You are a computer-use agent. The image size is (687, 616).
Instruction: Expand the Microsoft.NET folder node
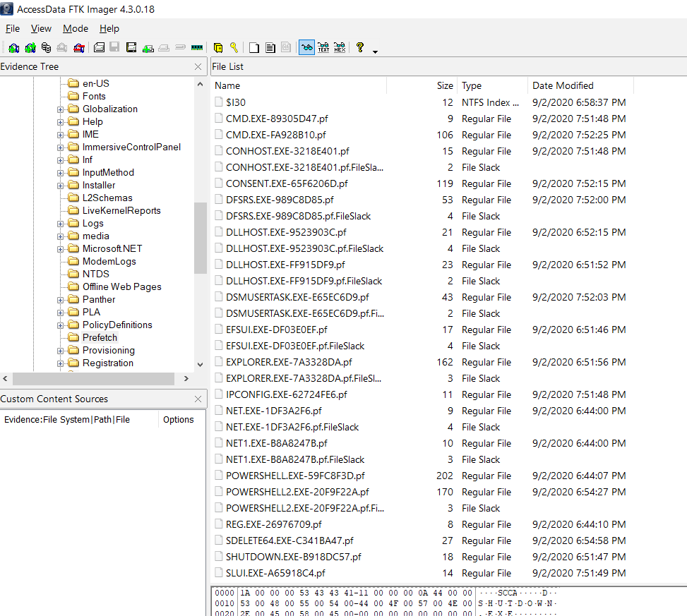61,249
